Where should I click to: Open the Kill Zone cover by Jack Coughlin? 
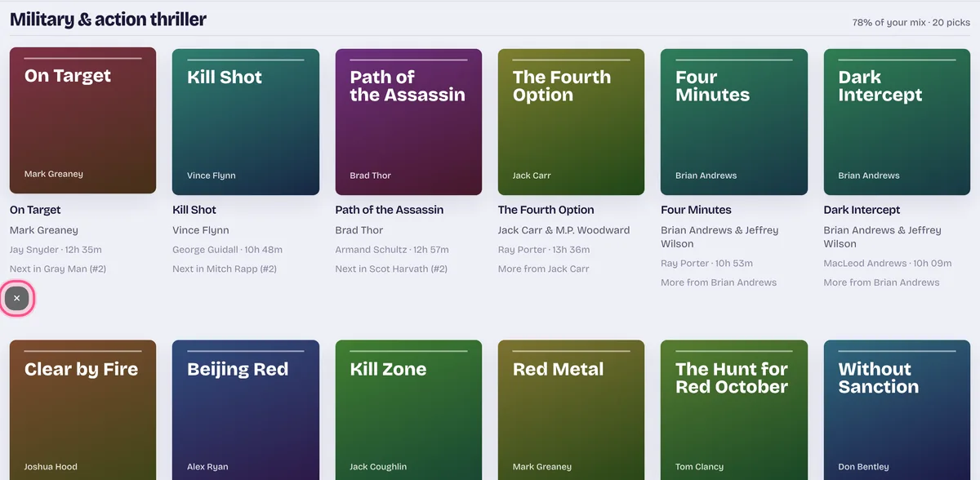[x=408, y=410]
